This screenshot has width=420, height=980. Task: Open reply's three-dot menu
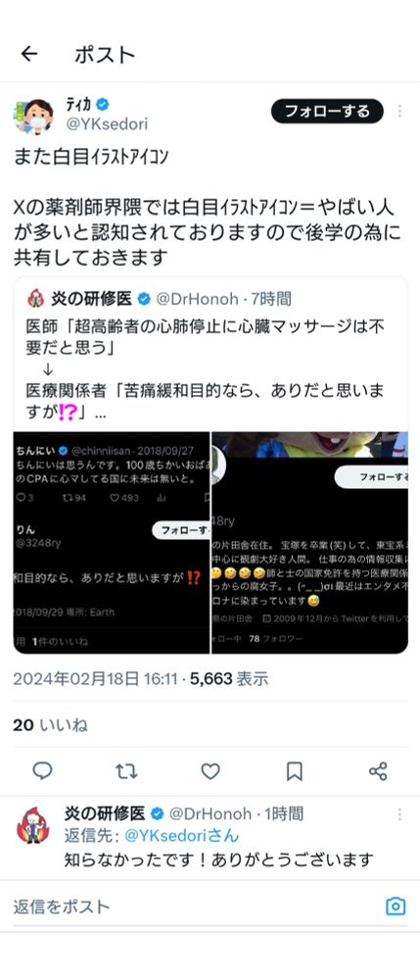(399, 814)
